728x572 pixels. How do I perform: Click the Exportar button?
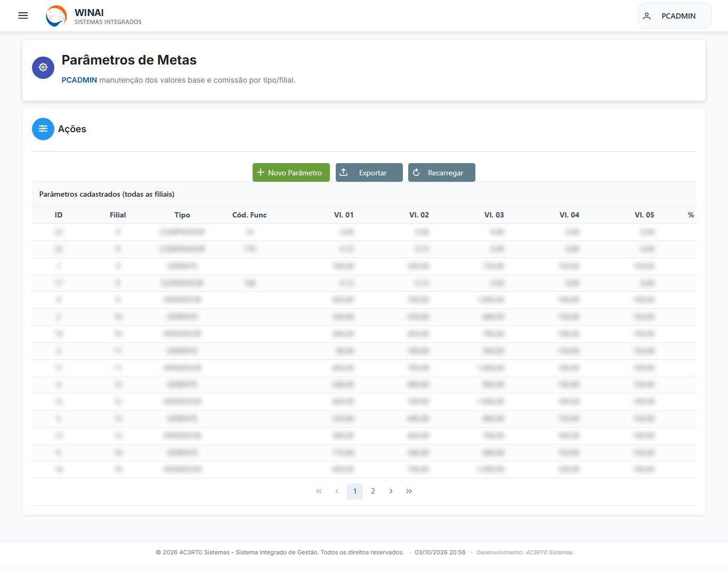(x=369, y=173)
